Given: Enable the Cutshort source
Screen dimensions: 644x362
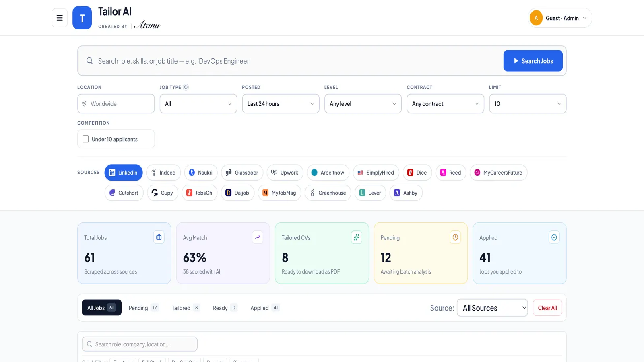Looking at the screenshot, I should [124, 193].
